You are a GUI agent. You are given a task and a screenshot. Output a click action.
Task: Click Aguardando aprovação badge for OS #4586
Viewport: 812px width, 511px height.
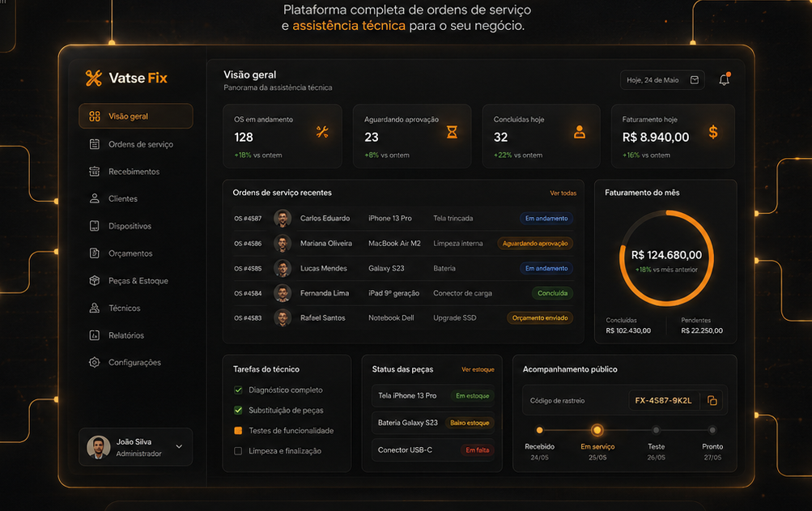(535, 243)
